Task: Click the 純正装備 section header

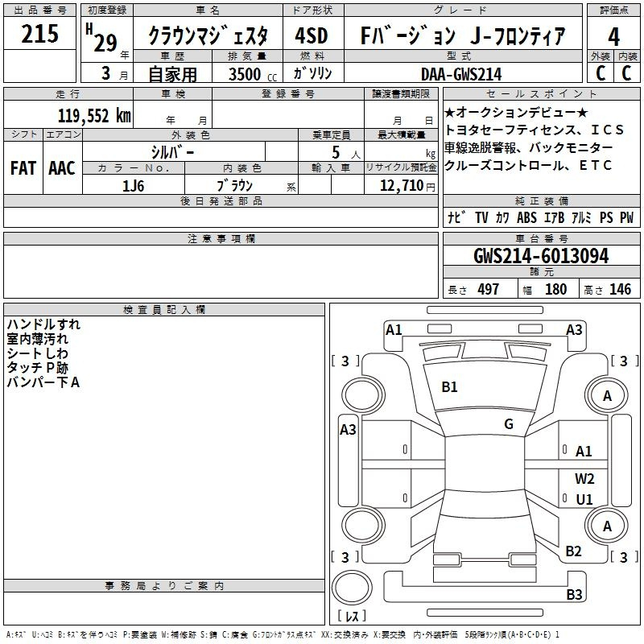Action: click(541, 200)
